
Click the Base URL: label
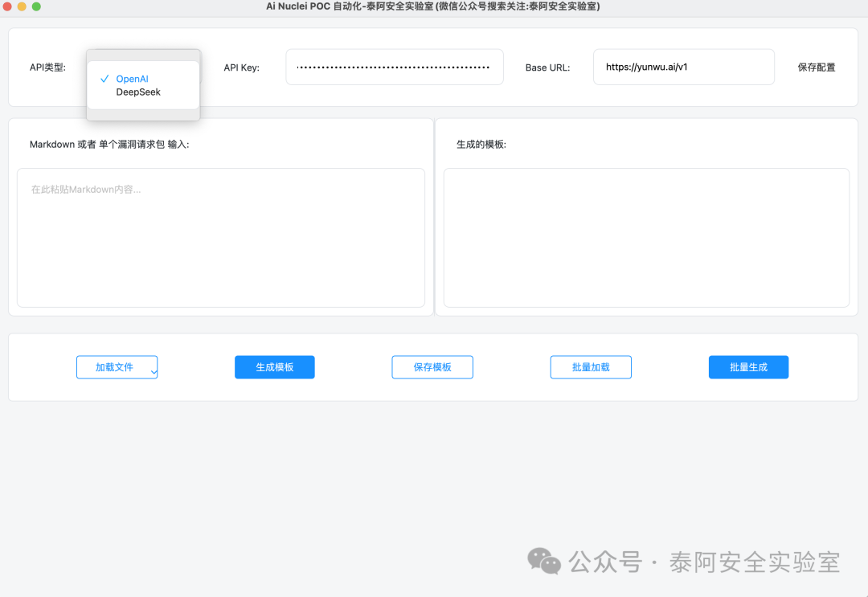pyautogui.click(x=547, y=67)
